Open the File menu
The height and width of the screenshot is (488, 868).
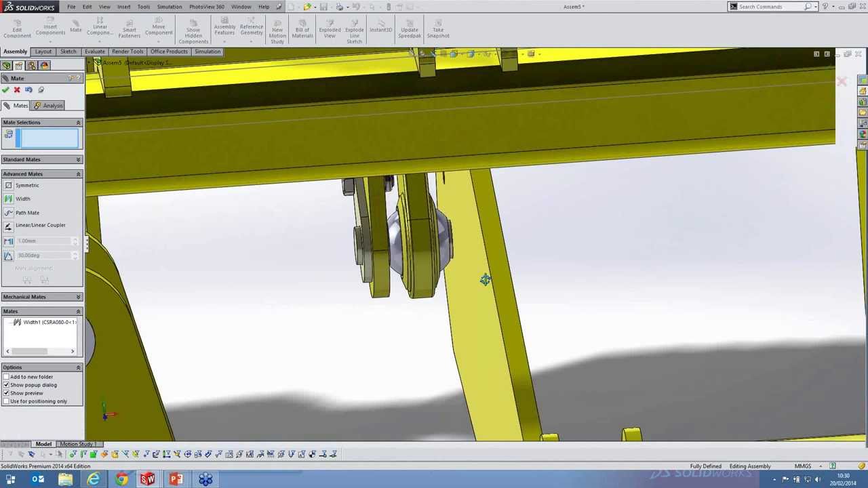(x=71, y=7)
